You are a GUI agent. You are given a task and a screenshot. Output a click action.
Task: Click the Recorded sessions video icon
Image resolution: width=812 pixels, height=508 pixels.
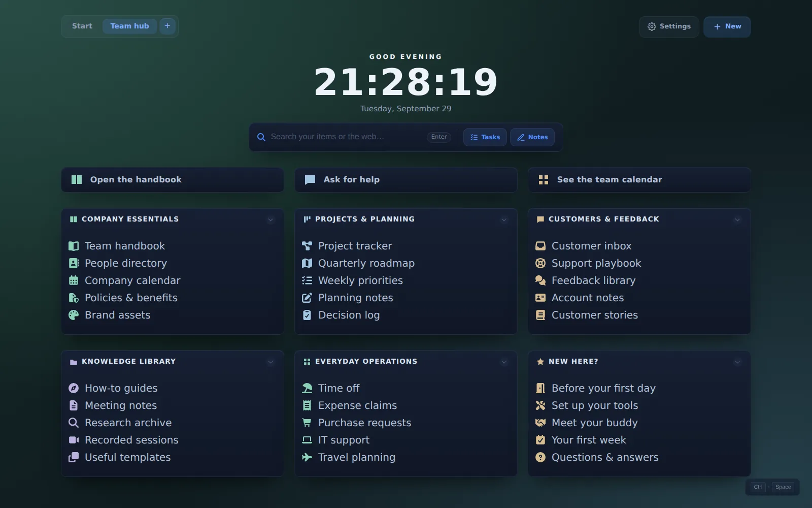coord(74,440)
